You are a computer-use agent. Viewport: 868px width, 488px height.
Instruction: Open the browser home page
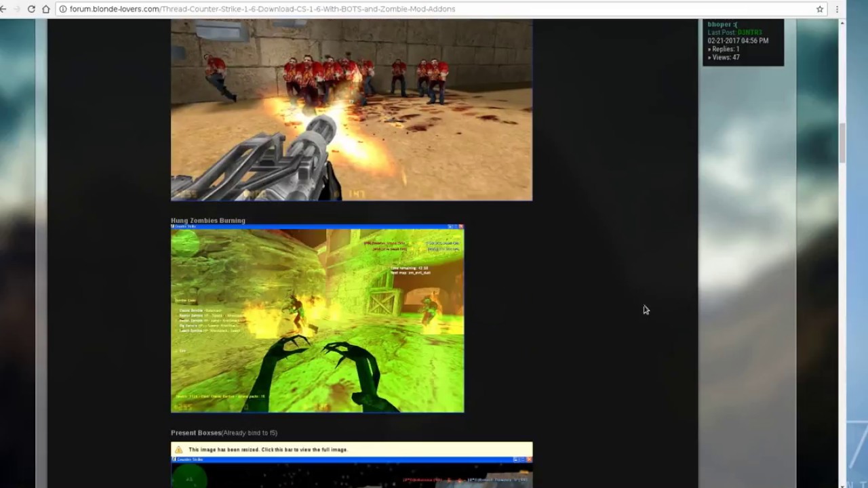pos(46,9)
